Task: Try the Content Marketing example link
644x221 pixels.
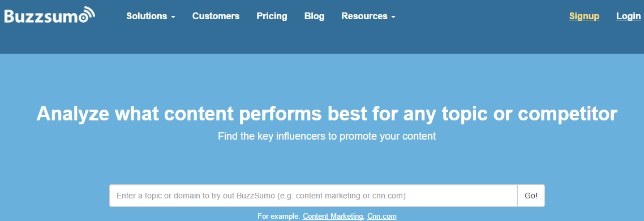Action: (x=333, y=216)
